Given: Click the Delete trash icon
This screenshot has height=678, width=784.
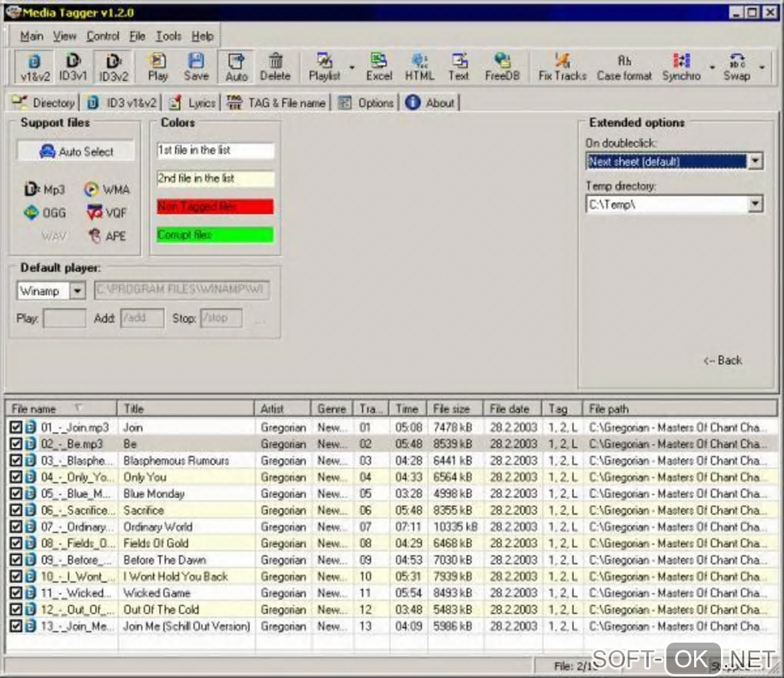Looking at the screenshot, I should click(x=275, y=67).
